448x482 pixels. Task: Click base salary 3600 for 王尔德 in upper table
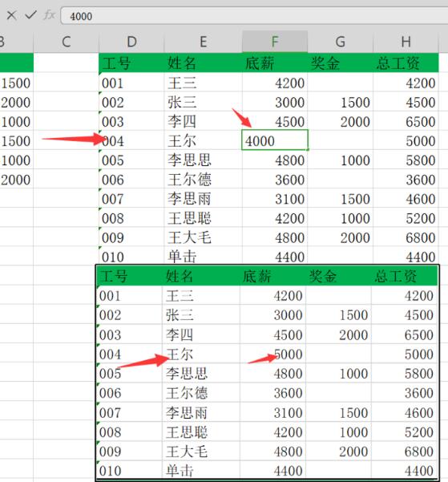click(275, 179)
